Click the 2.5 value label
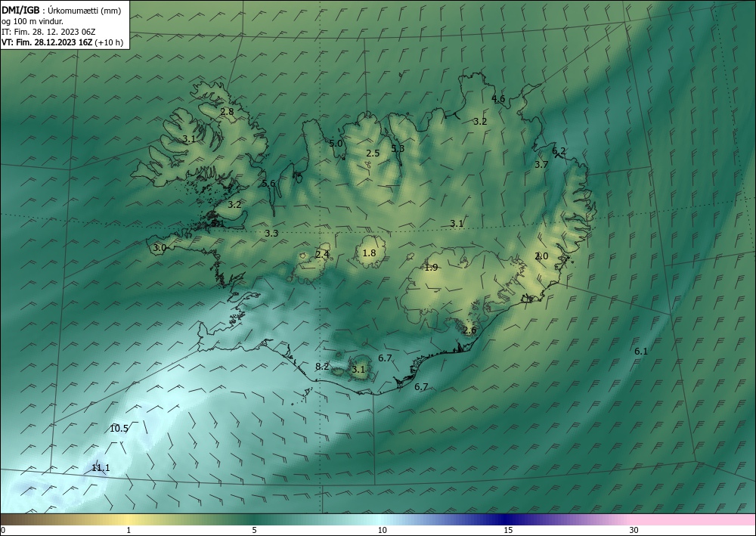756x536 pixels. [373, 153]
